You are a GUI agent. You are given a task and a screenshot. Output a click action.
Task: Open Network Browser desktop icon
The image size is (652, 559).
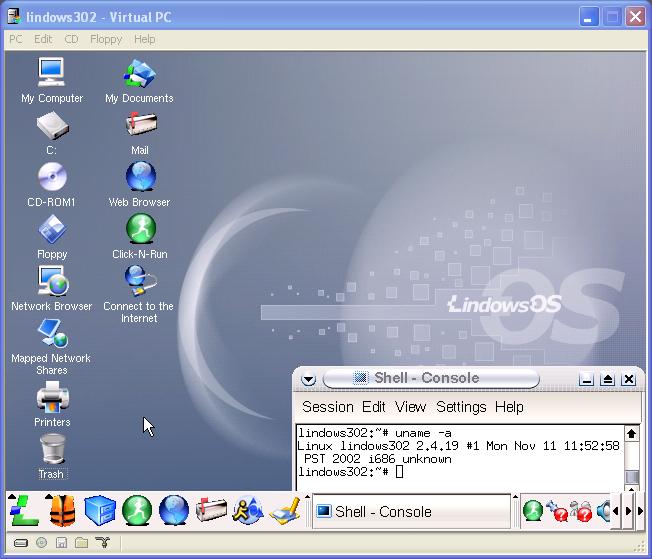(x=52, y=289)
